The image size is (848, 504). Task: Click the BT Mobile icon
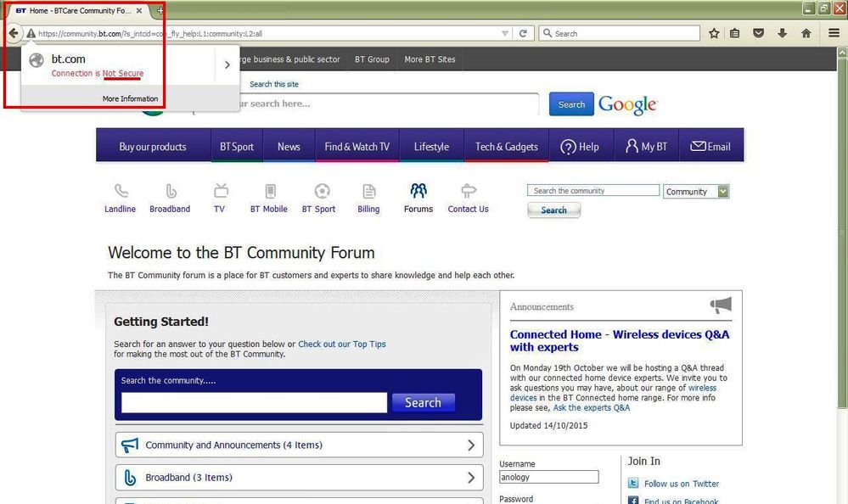point(271,191)
